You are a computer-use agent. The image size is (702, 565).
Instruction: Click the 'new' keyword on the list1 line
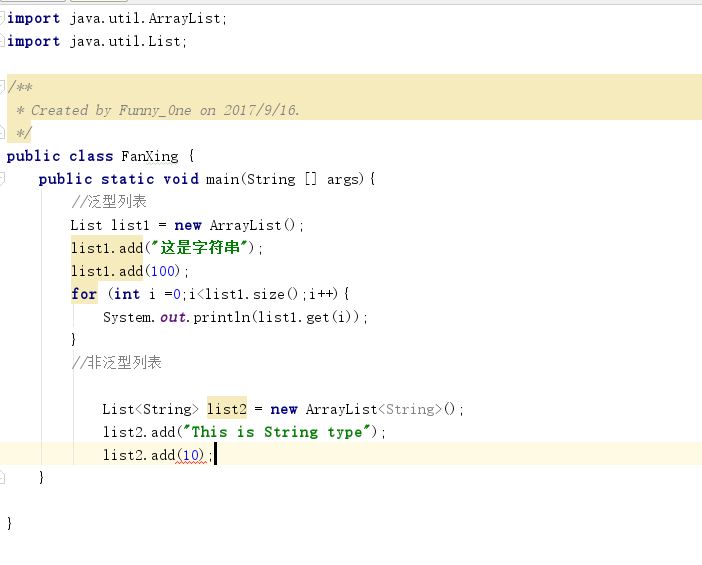[x=188, y=225]
